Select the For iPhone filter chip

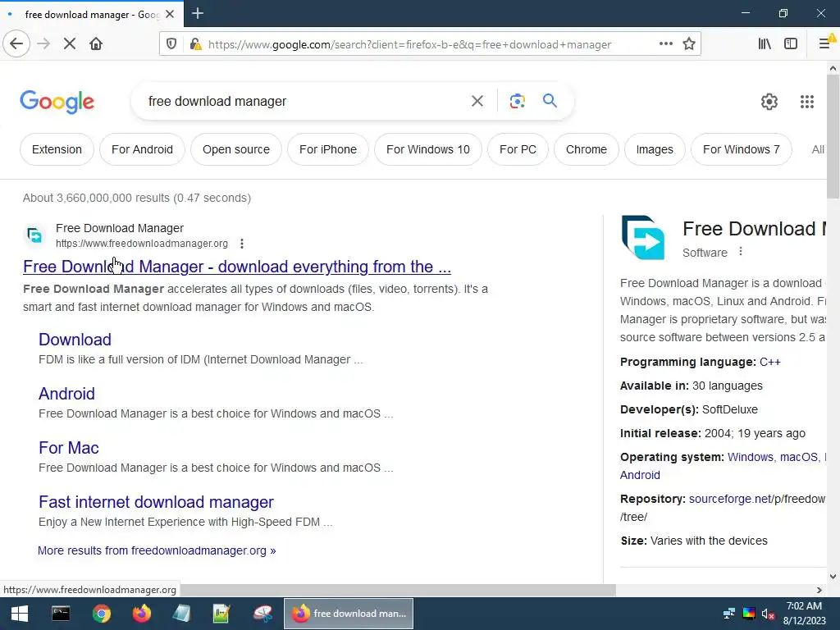(x=328, y=149)
